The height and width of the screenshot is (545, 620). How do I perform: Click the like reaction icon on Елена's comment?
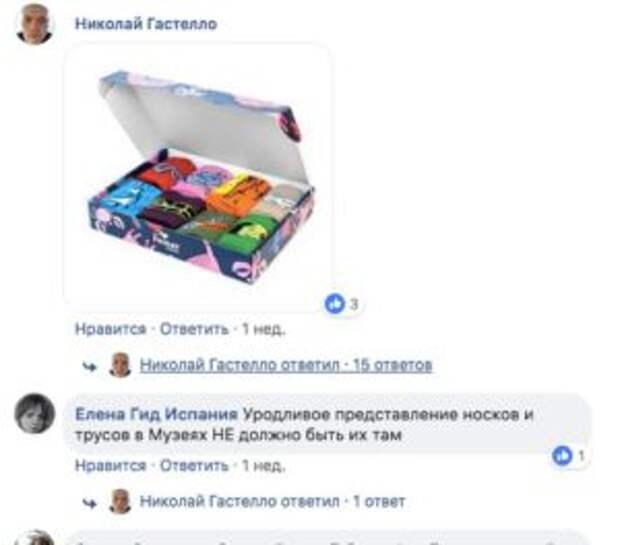[562, 456]
